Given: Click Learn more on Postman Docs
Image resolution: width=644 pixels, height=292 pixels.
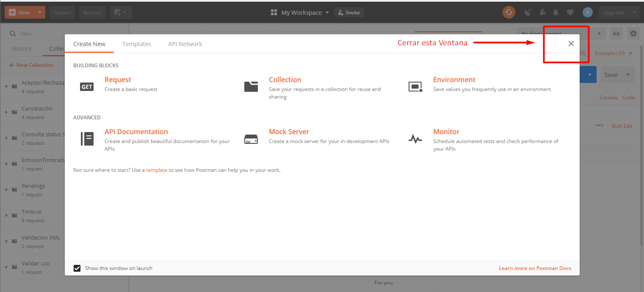Looking at the screenshot, I should pos(535,268).
